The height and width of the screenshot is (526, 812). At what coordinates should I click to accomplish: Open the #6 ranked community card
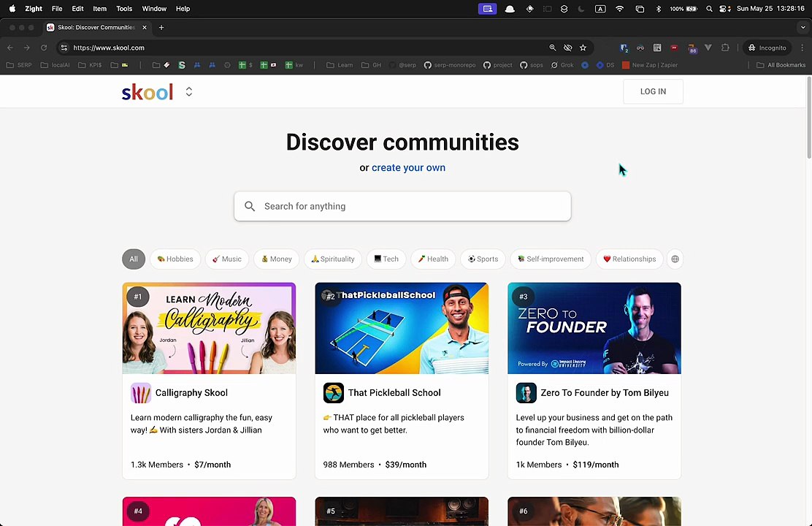click(594, 511)
